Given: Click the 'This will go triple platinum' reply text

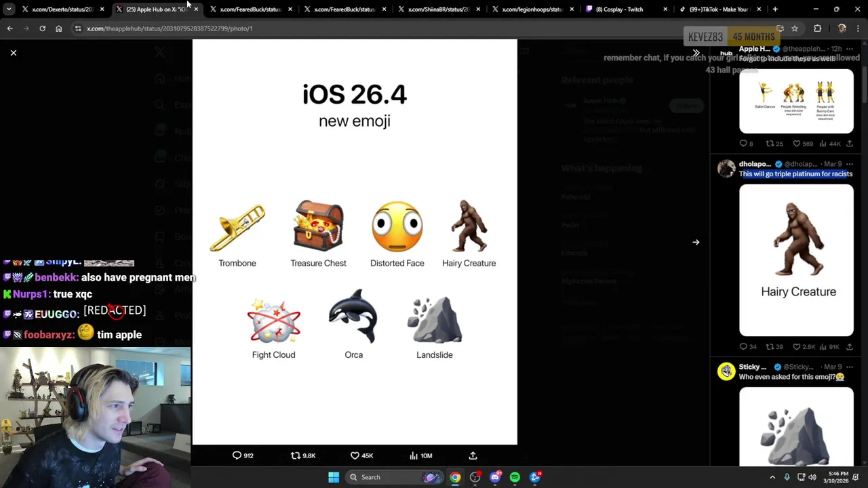Looking at the screenshot, I should click(795, 174).
